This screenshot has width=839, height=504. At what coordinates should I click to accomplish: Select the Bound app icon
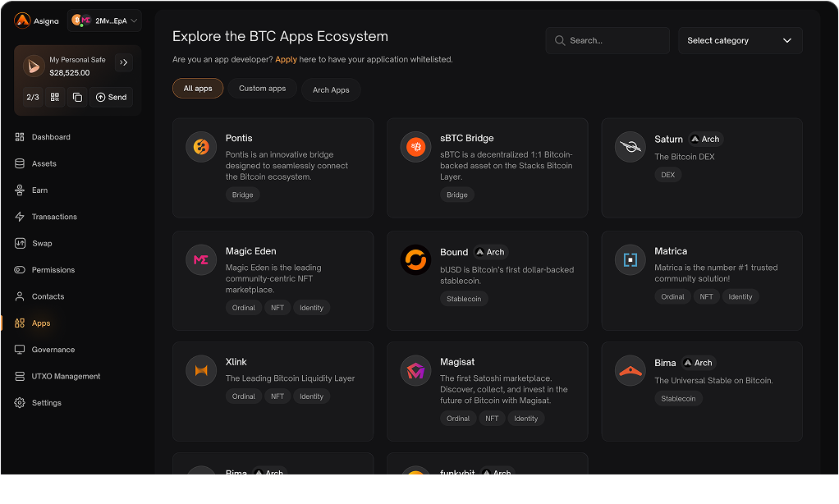(415, 260)
